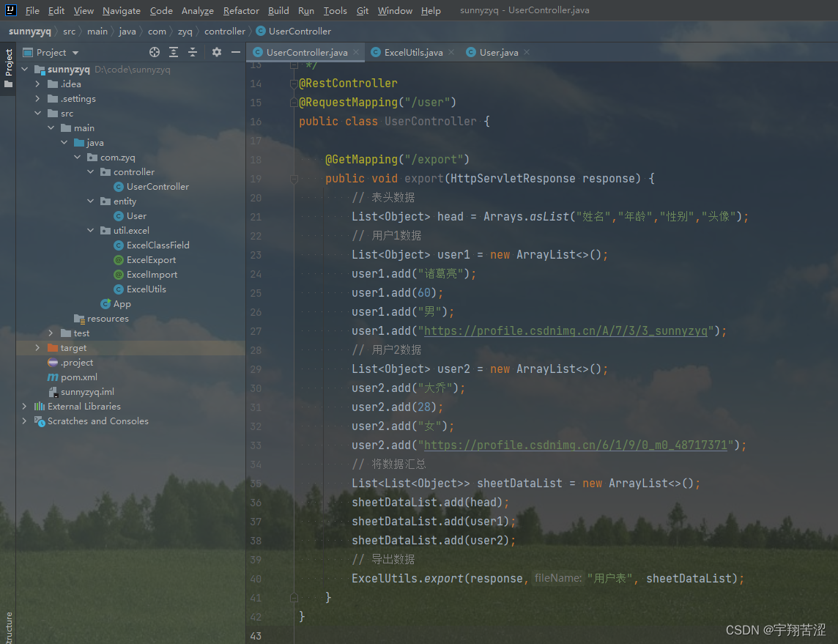Collapse the sunnyzyq root project node

[x=25, y=70]
